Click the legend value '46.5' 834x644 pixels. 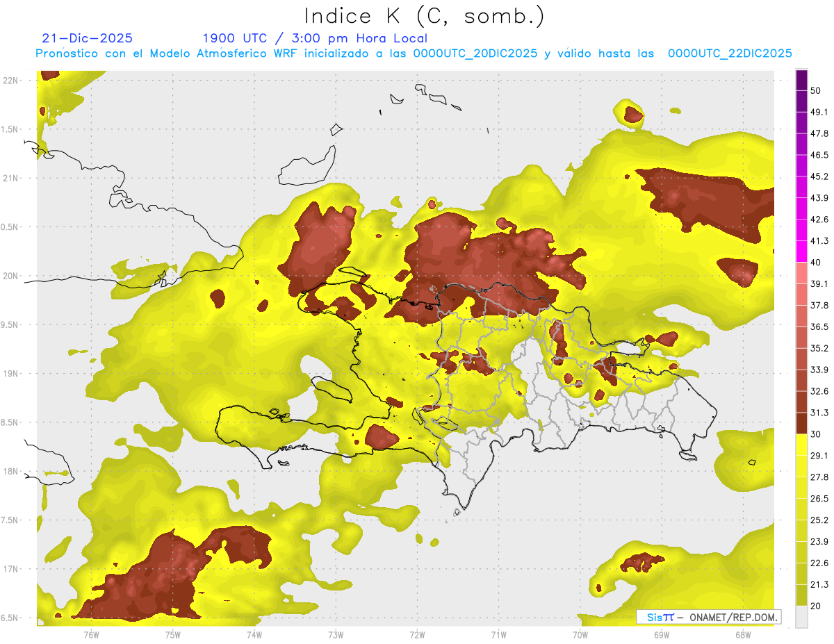coord(819,155)
